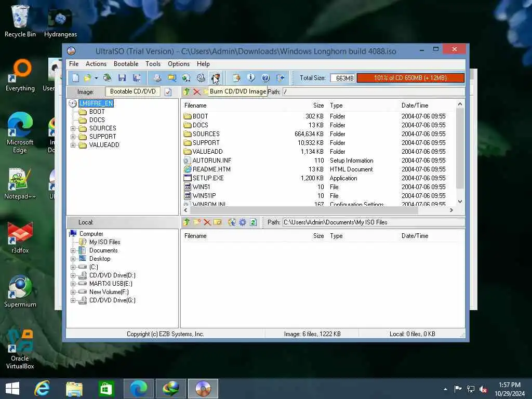
Task: Go up a folder in local pane
Action: coord(187,222)
